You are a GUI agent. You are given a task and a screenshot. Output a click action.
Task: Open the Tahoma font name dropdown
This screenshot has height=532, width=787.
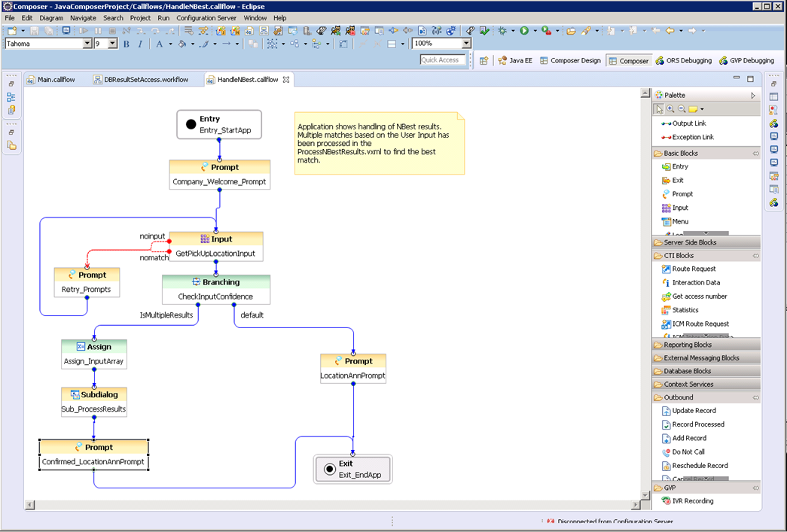[x=87, y=44]
